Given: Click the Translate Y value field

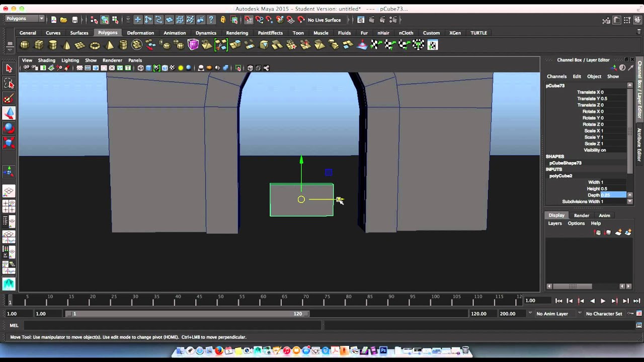Looking at the screenshot, I should (x=613, y=99).
